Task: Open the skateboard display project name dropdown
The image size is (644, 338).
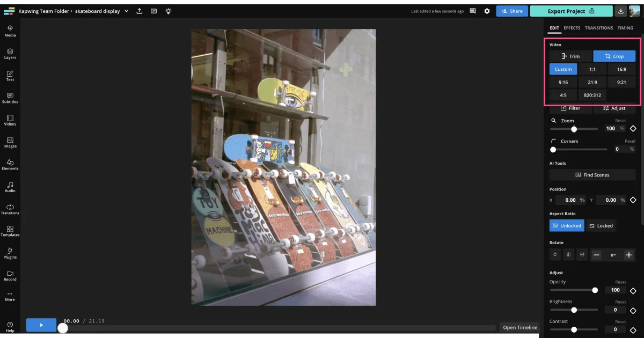Action: [126, 11]
